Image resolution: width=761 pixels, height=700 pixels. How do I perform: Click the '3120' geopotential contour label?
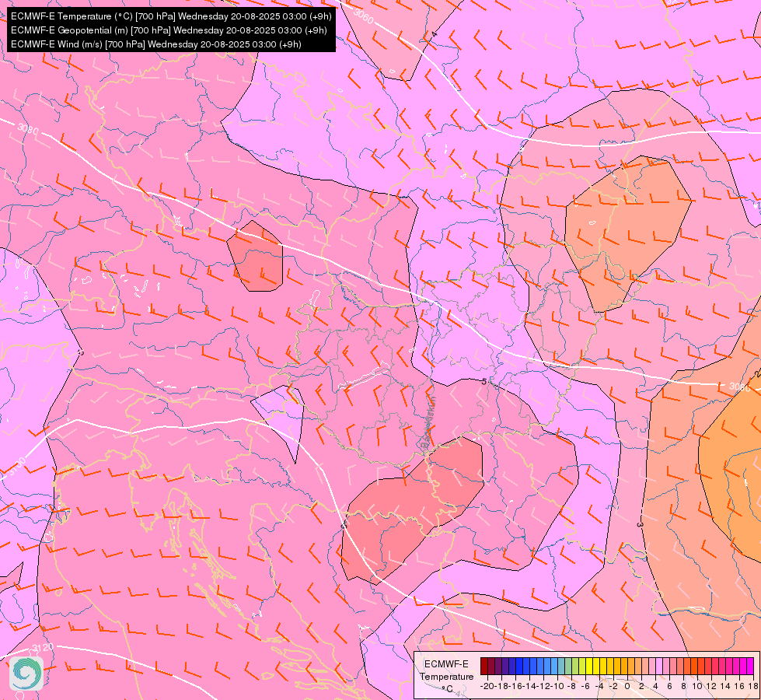(43, 648)
